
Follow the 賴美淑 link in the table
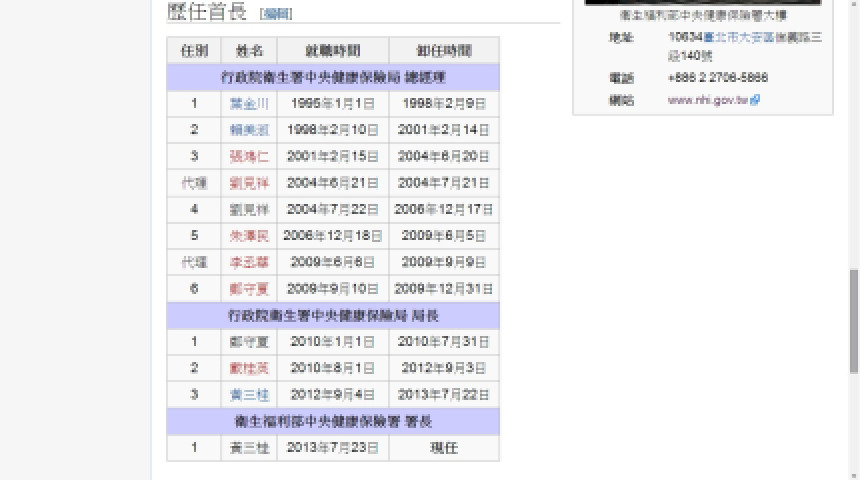click(x=249, y=130)
